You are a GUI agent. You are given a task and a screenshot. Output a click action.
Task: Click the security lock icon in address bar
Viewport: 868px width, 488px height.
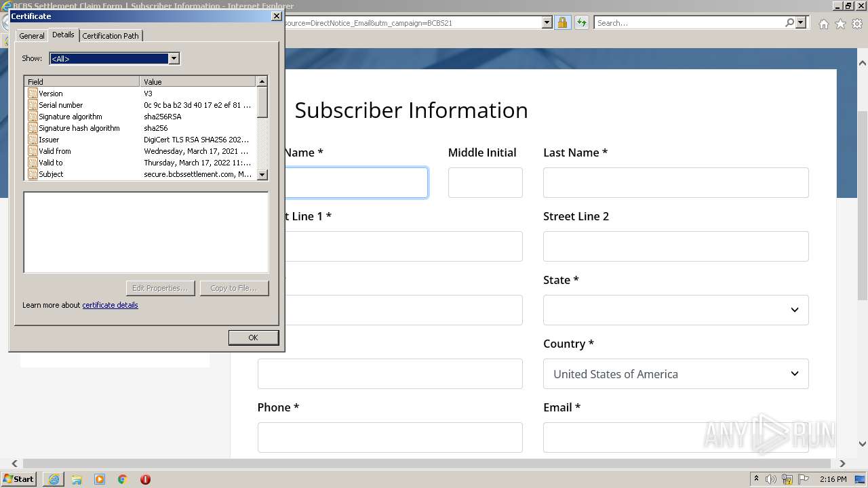562,22
